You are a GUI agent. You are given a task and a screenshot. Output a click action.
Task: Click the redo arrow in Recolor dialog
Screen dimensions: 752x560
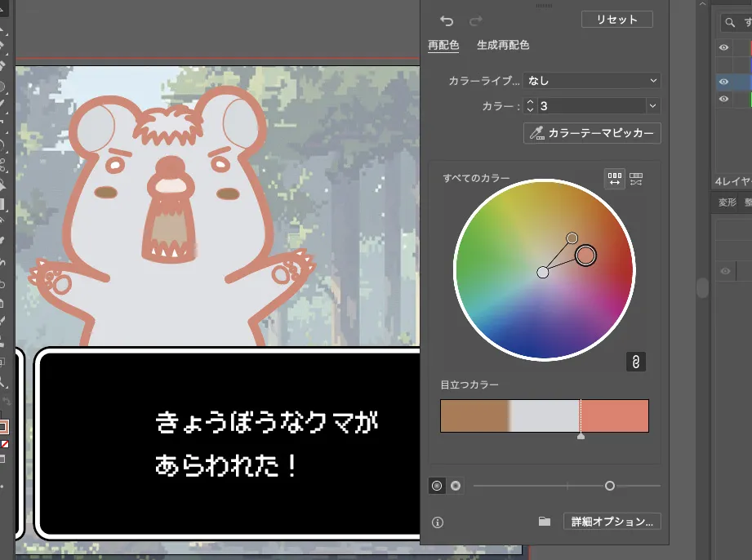(475, 20)
